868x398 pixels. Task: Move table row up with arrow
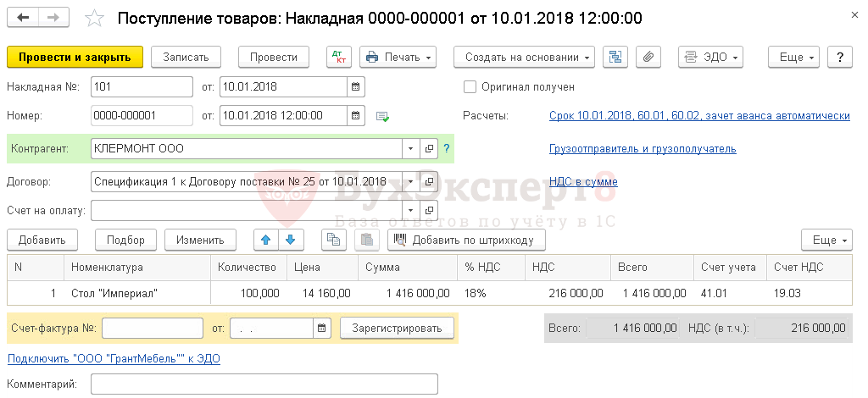pyautogui.click(x=266, y=240)
